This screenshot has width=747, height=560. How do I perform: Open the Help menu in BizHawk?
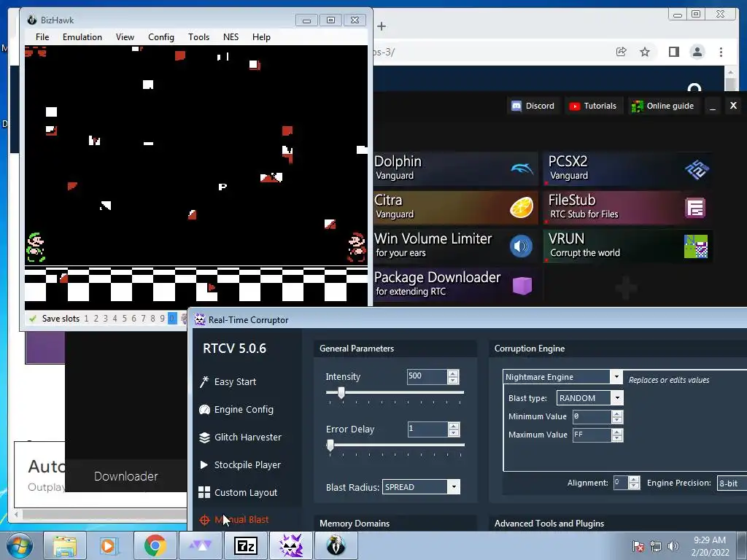pos(261,37)
